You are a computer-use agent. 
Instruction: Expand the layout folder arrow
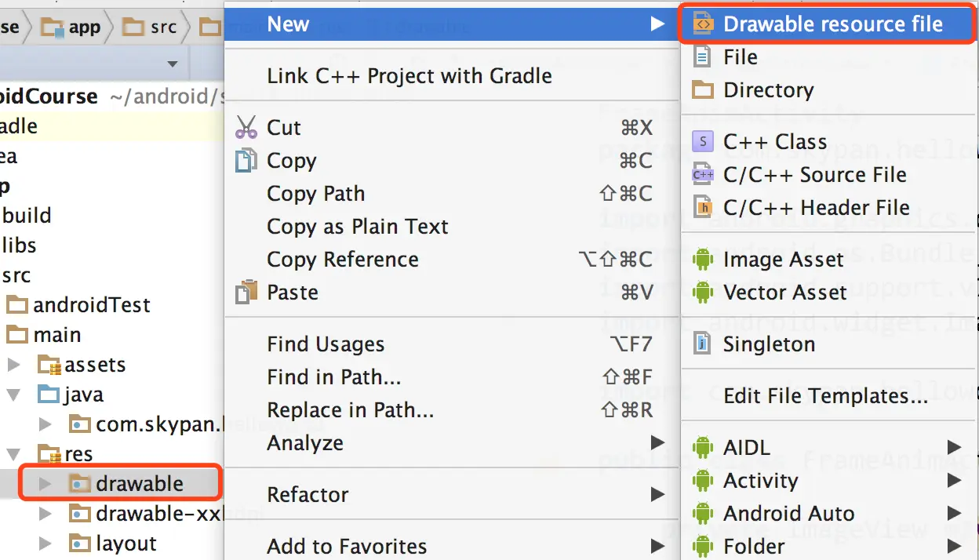point(45,544)
